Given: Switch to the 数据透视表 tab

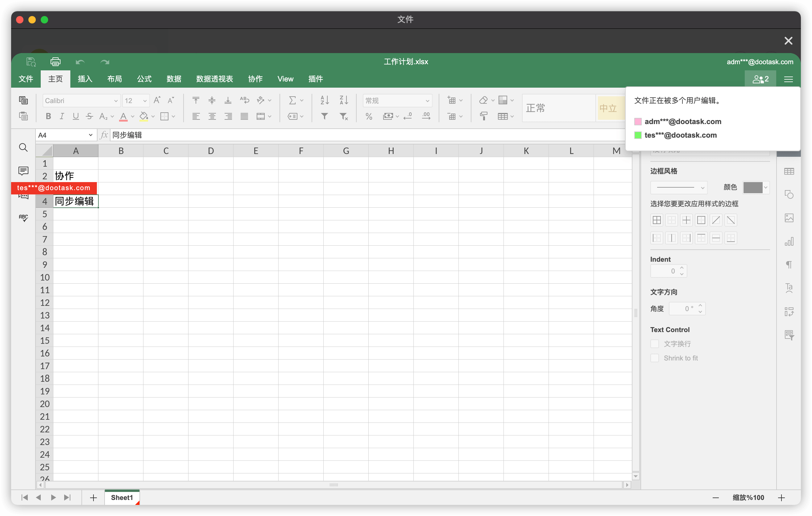Looking at the screenshot, I should click(x=214, y=79).
